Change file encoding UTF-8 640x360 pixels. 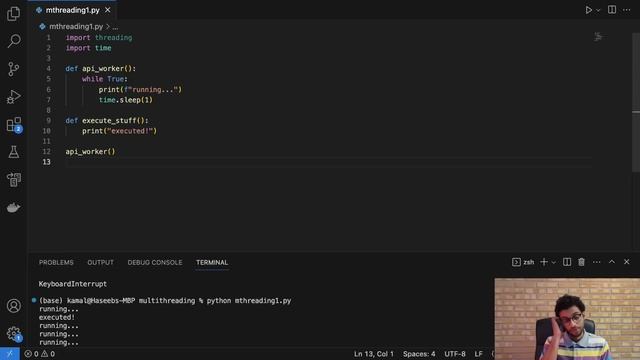point(455,354)
